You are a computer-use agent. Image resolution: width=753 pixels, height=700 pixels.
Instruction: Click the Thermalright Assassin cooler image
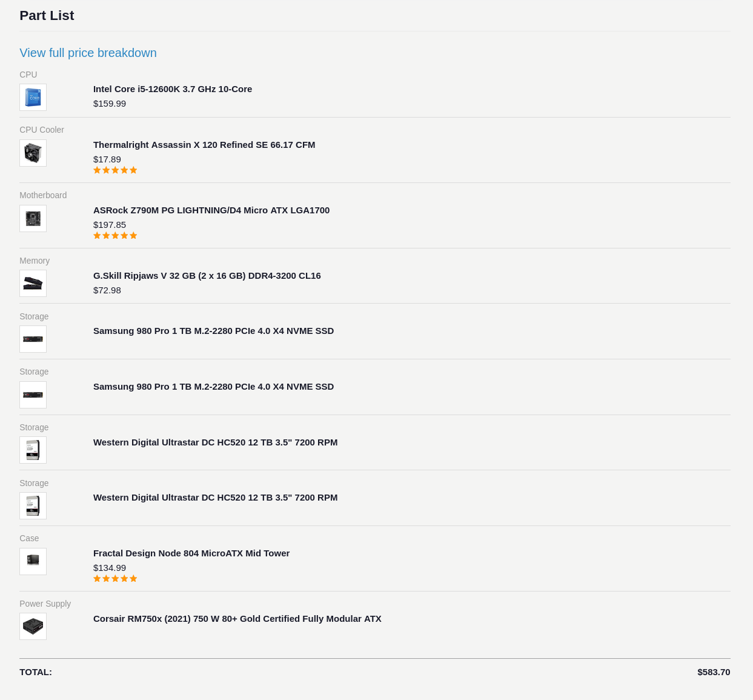pyautogui.click(x=33, y=153)
